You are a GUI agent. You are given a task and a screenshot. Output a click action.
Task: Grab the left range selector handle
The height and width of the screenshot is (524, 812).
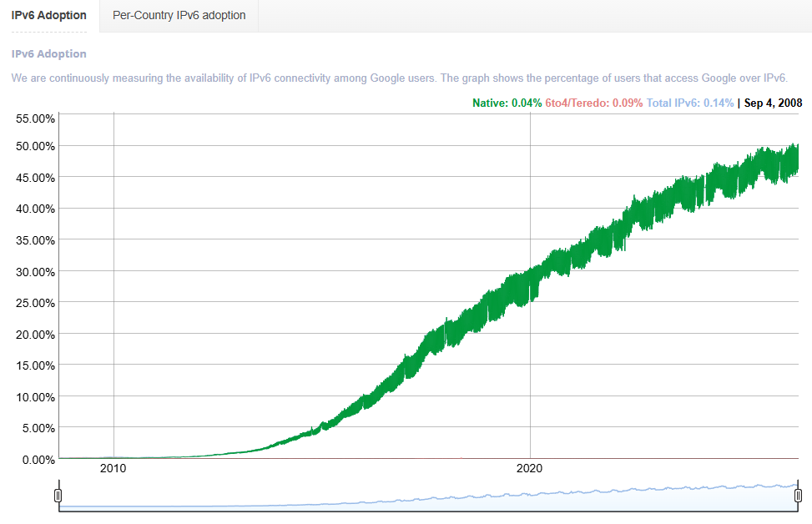(x=58, y=496)
